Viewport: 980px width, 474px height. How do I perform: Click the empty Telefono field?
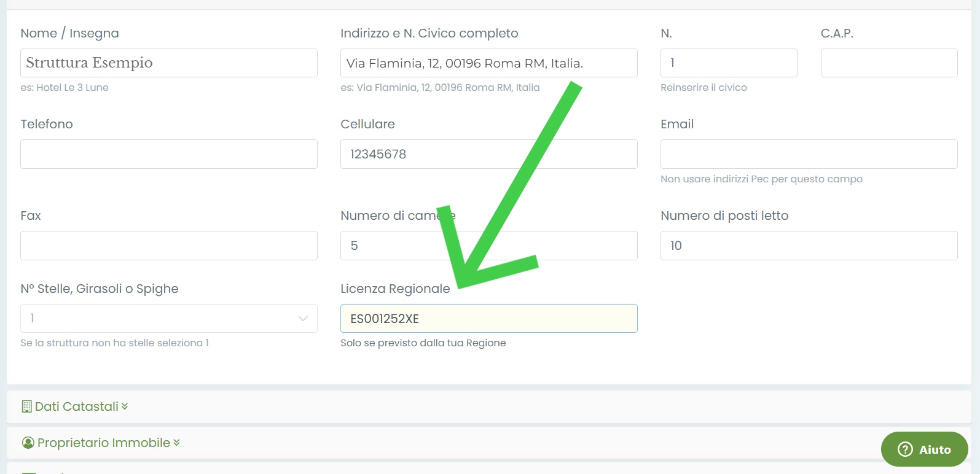pyautogui.click(x=168, y=154)
